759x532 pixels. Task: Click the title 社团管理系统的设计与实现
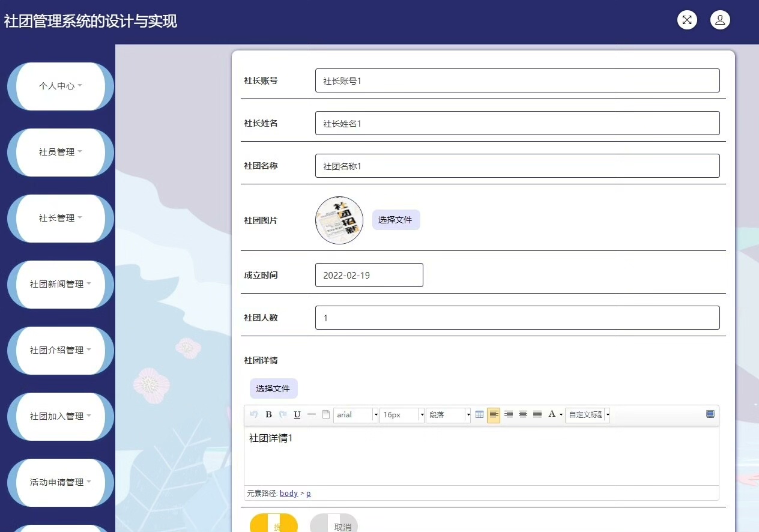pyautogui.click(x=91, y=22)
